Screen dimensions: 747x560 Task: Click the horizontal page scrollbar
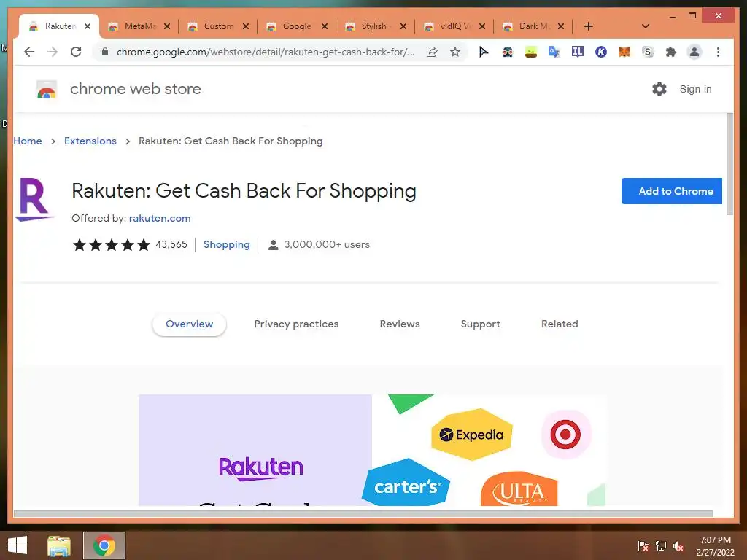(363, 513)
